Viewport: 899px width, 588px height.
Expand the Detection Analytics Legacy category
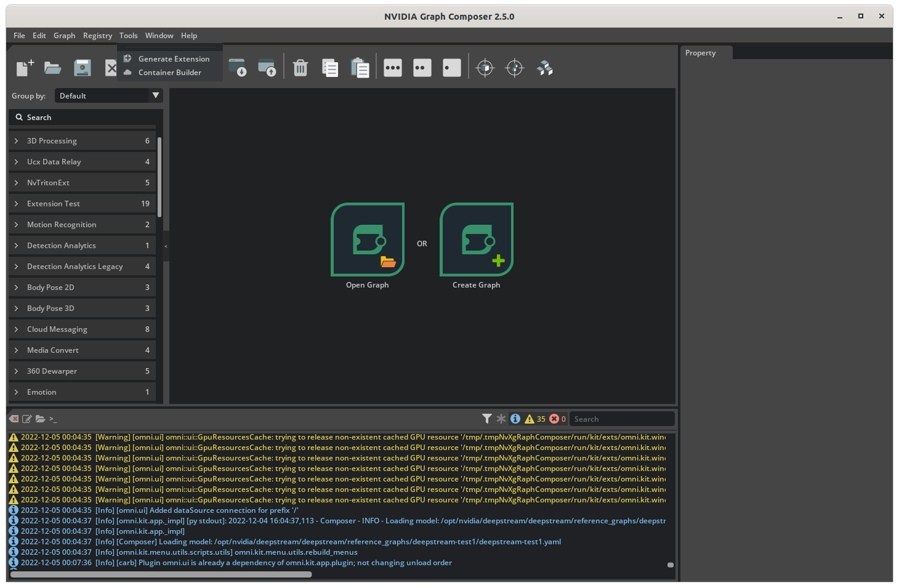point(83,267)
